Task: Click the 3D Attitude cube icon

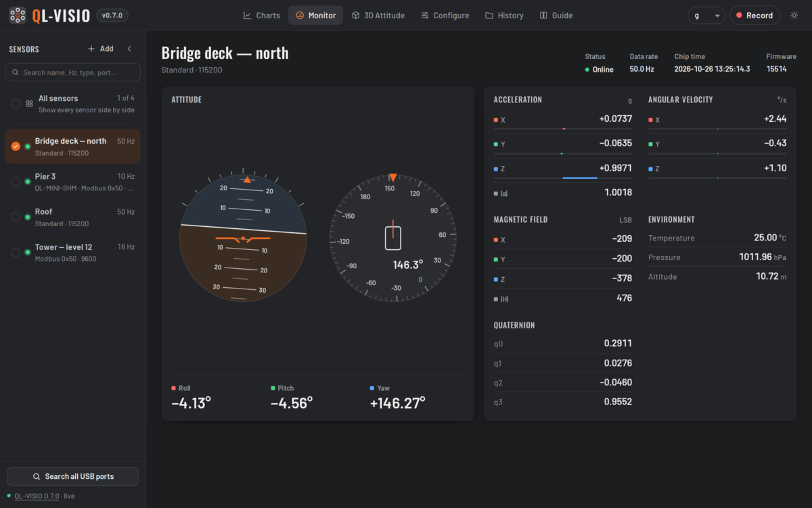Action: (355, 16)
